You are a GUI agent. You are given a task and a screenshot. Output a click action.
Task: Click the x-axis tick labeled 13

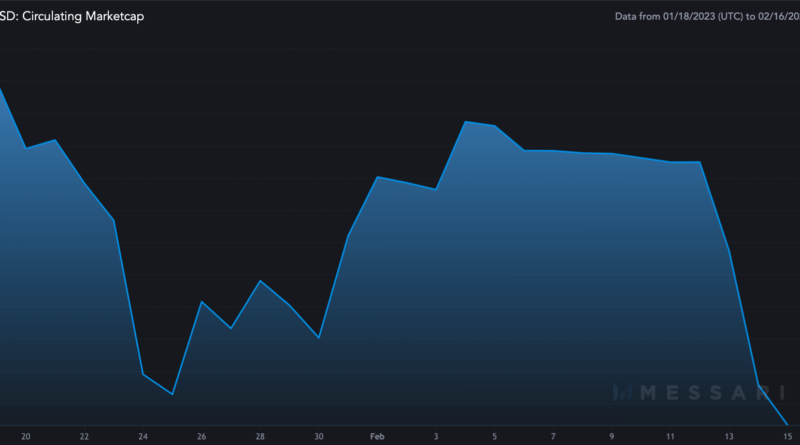(729, 436)
